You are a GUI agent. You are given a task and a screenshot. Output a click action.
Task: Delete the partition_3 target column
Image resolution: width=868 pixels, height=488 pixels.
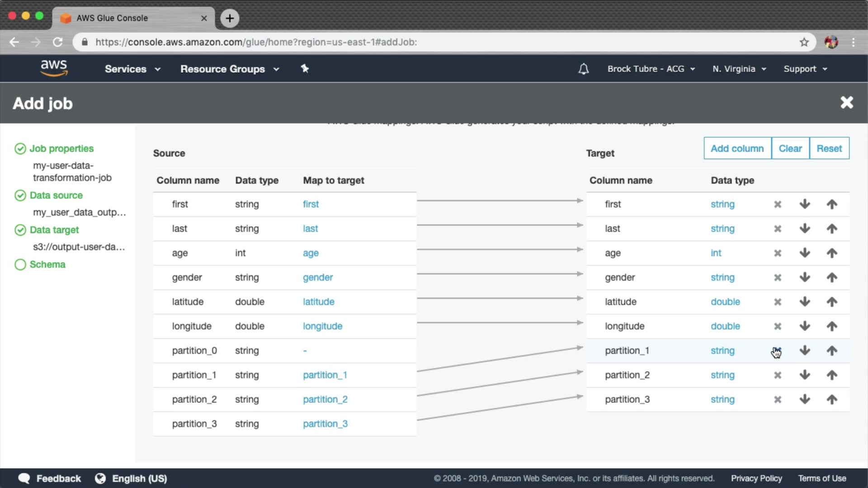point(777,399)
